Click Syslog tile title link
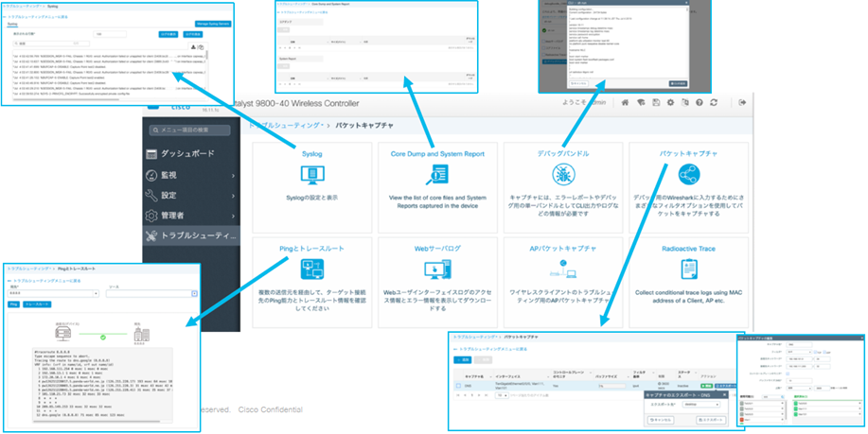The image size is (868, 434). click(x=311, y=154)
